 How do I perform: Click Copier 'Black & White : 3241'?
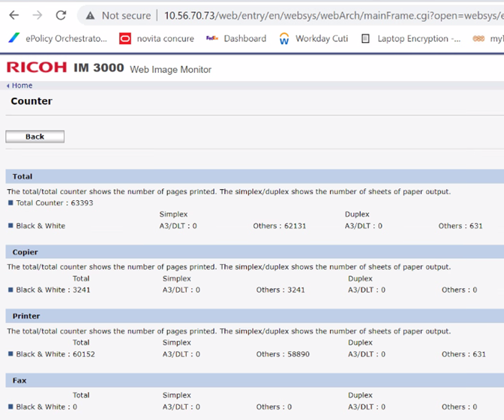53,289
